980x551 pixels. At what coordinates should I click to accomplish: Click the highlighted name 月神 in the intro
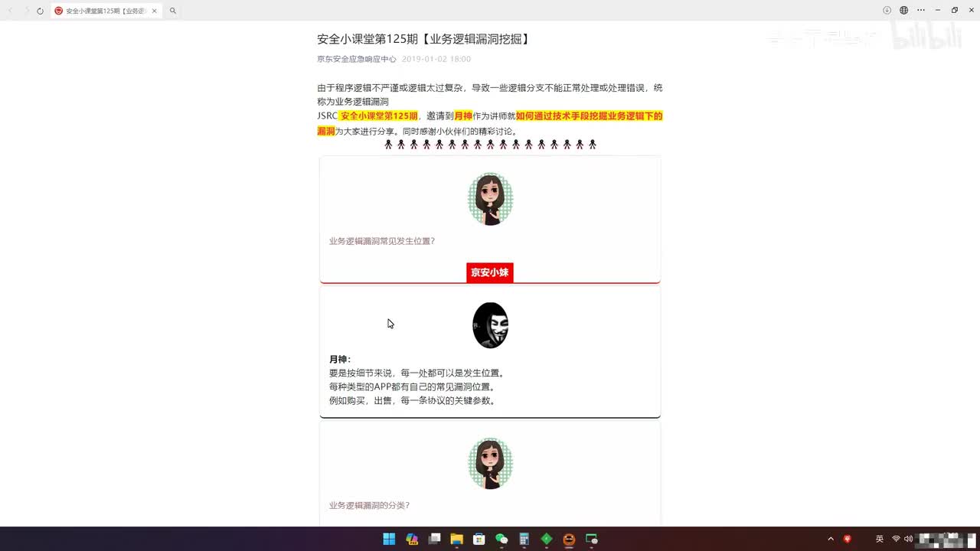pos(463,116)
